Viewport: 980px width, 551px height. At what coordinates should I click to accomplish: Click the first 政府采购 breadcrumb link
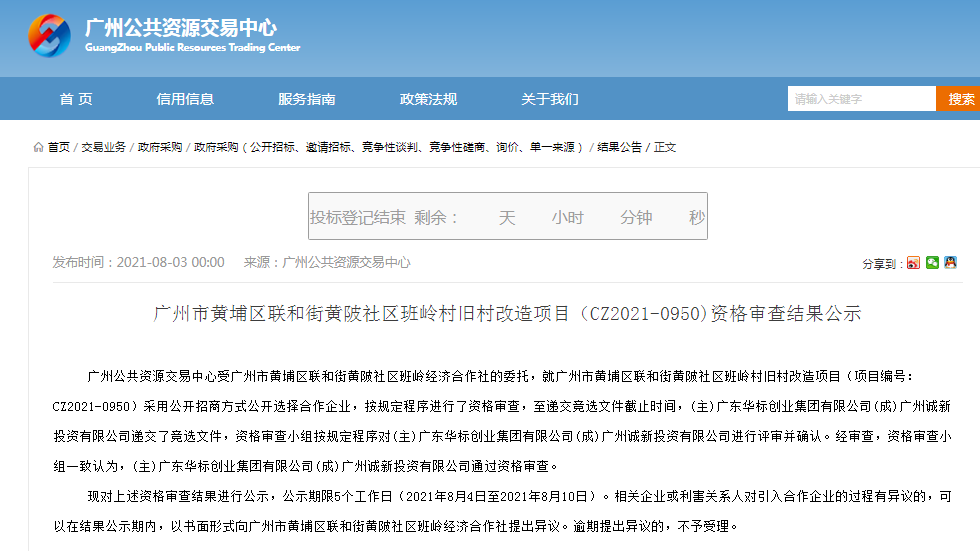click(160, 147)
